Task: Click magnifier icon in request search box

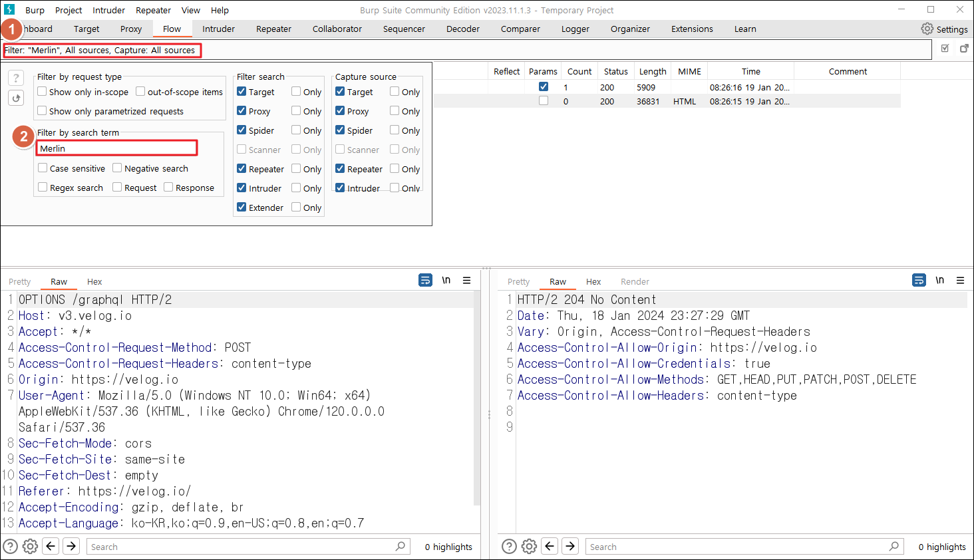Action: click(x=401, y=546)
